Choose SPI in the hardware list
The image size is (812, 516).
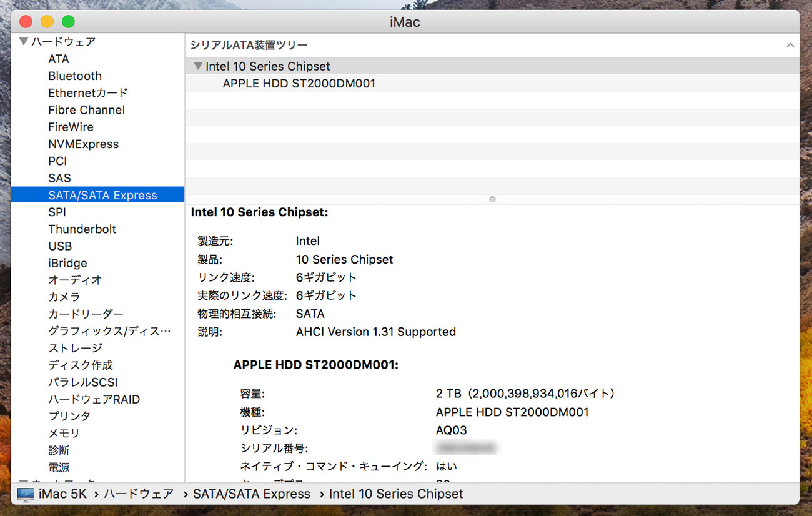coord(57,212)
